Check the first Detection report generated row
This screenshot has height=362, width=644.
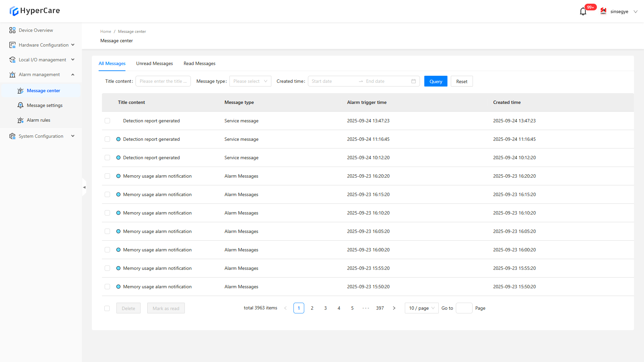(x=107, y=121)
